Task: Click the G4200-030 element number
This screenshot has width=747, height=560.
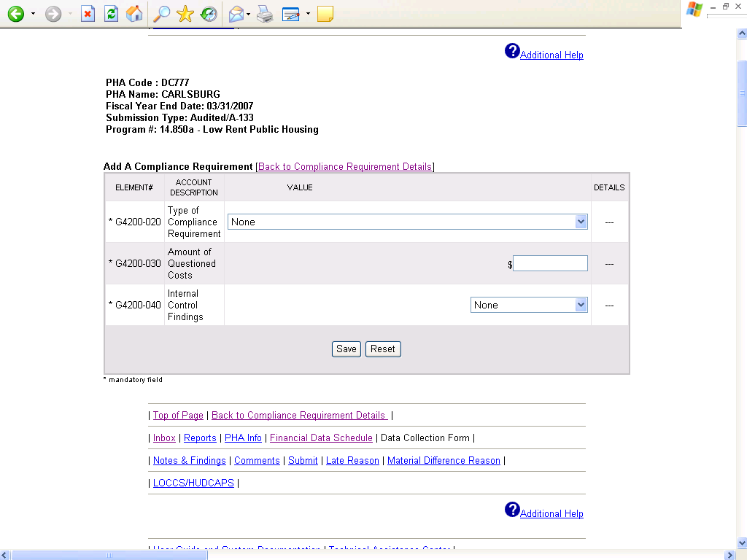Action: pyautogui.click(x=138, y=263)
